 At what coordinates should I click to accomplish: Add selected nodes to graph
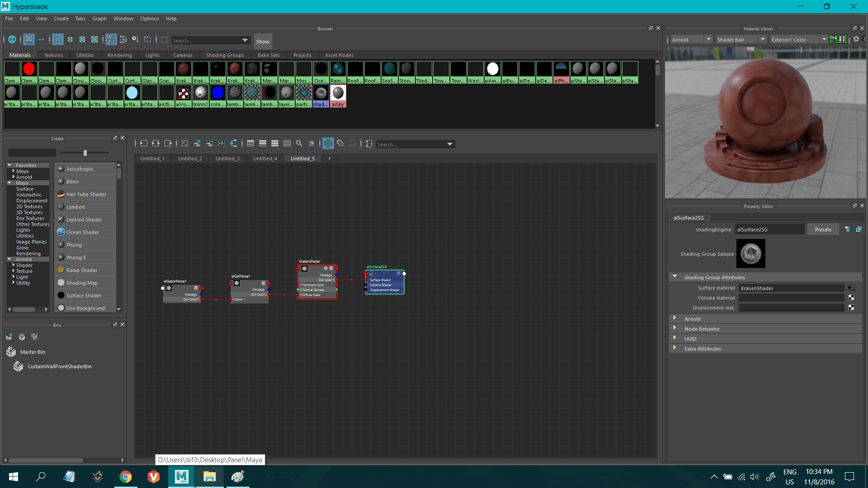[197, 143]
